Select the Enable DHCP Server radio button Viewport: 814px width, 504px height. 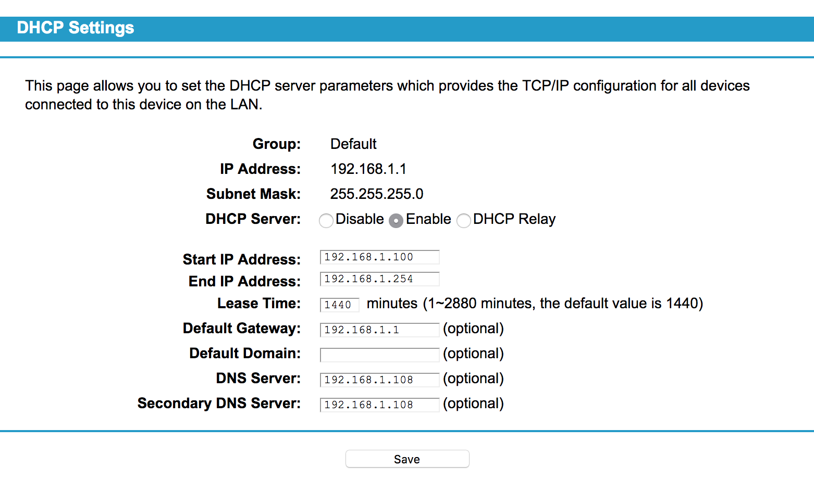[x=396, y=221]
